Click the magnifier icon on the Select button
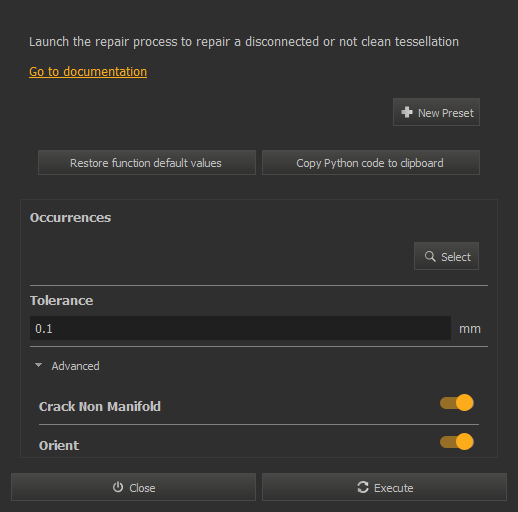The image size is (518, 512). (x=430, y=256)
